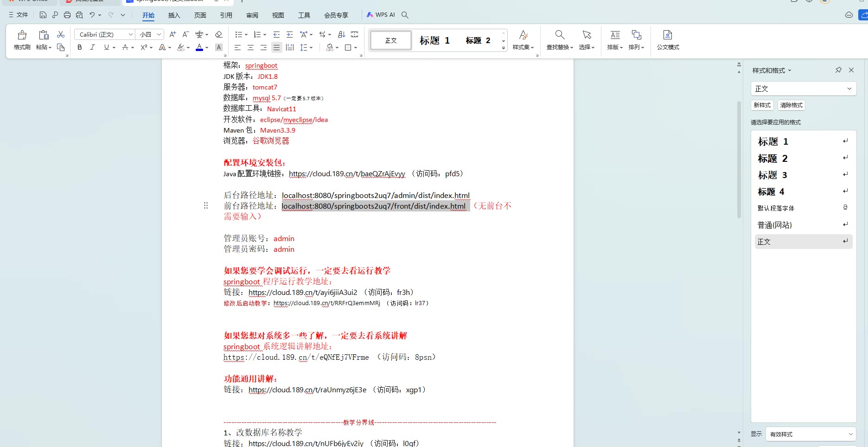Open the 公文模式 document mode
868x447 pixels.
pos(668,40)
